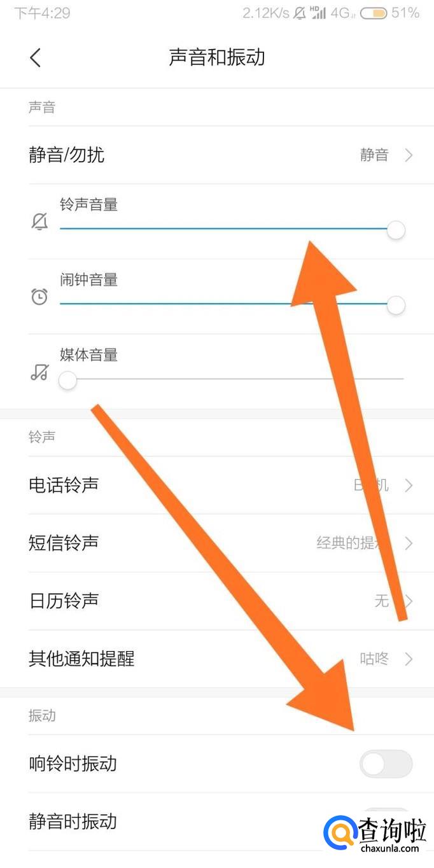
Task: Click the 闹钟音量 slider handle
Action: click(x=396, y=305)
